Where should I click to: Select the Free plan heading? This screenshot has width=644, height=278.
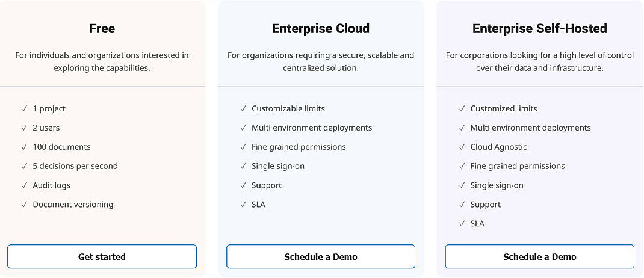[102, 28]
